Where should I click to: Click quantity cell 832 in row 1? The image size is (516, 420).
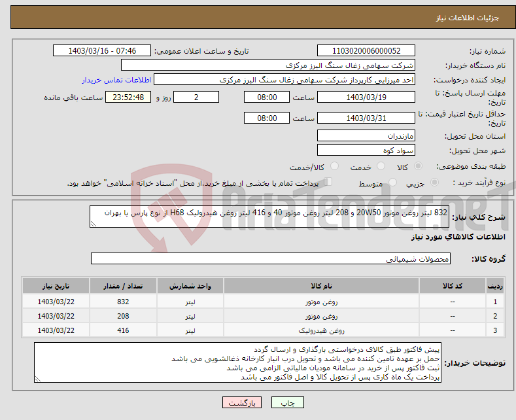(x=123, y=302)
